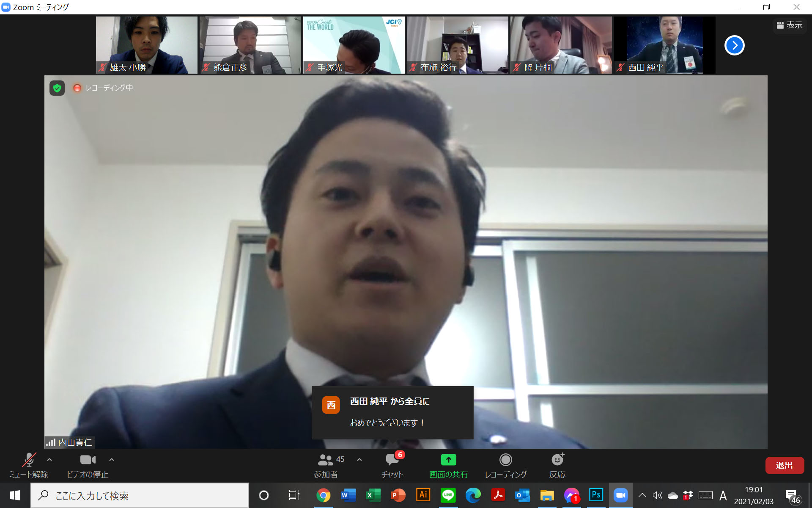Screen dimensions: 812x508
Task: Expand video options arrow beside camera
Action: coord(112,460)
